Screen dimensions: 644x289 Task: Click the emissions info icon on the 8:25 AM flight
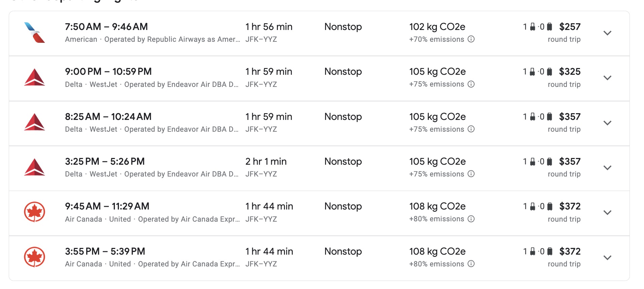click(472, 129)
